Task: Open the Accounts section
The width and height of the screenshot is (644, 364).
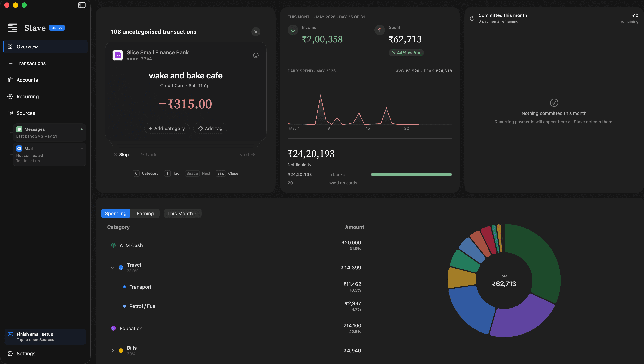Action: 45,80
